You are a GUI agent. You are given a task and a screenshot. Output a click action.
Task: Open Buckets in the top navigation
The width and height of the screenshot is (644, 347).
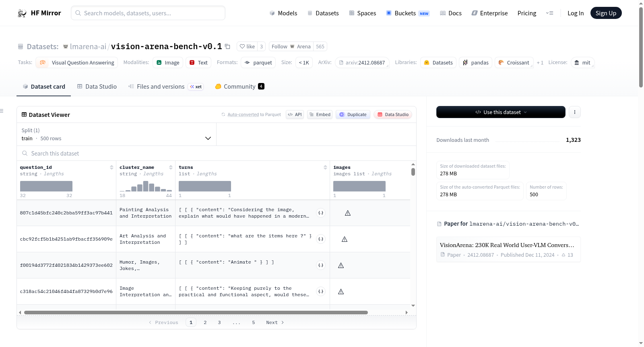click(x=408, y=13)
